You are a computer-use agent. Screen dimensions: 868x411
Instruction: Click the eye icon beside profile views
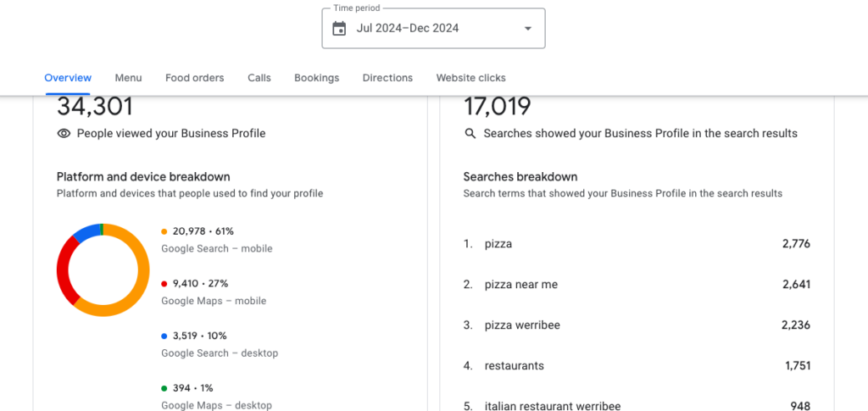coord(64,133)
